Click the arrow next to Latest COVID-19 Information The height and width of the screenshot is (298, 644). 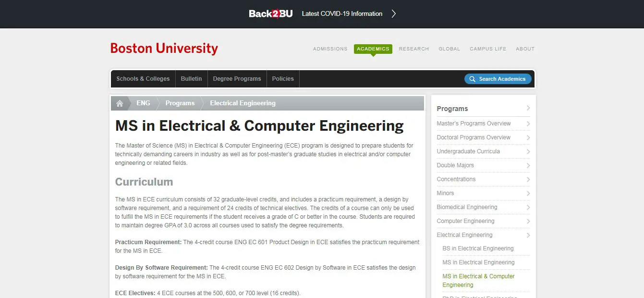click(x=393, y=13)
